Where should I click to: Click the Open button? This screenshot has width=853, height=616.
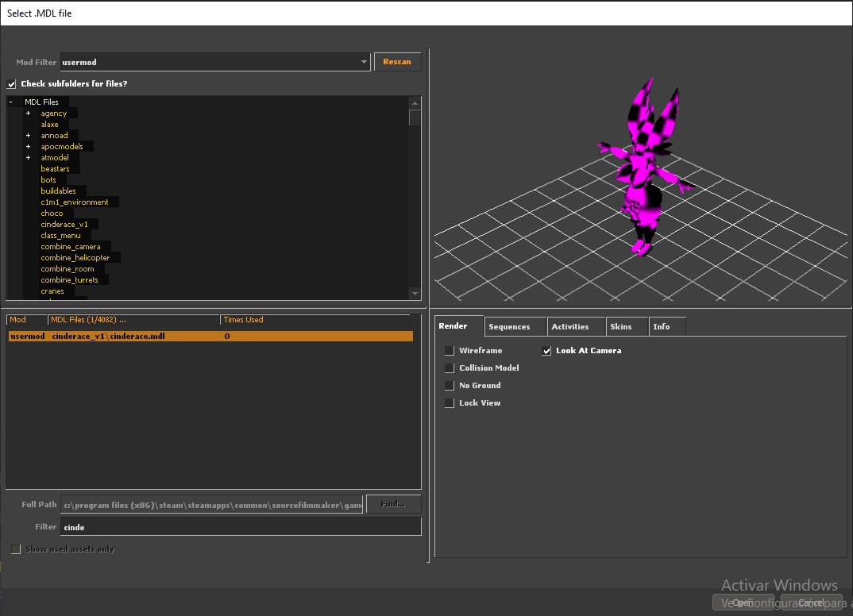[743, 603]
